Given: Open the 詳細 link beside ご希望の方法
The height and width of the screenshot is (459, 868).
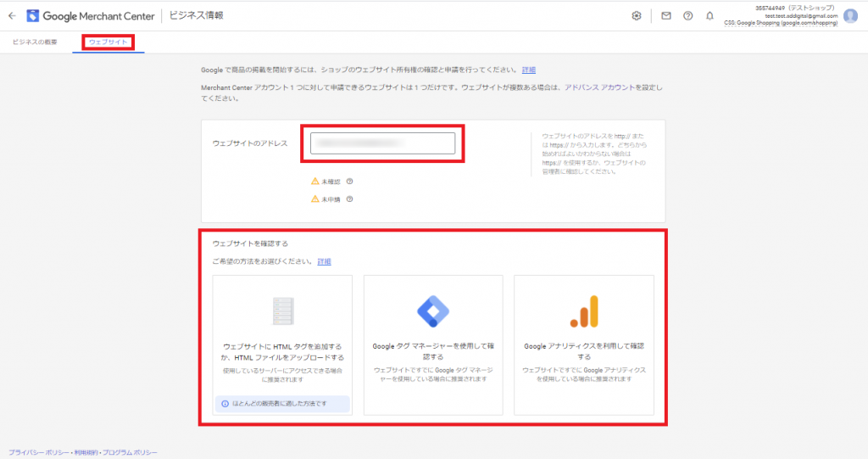Looking at the screenshot, I should coord(324,261).
